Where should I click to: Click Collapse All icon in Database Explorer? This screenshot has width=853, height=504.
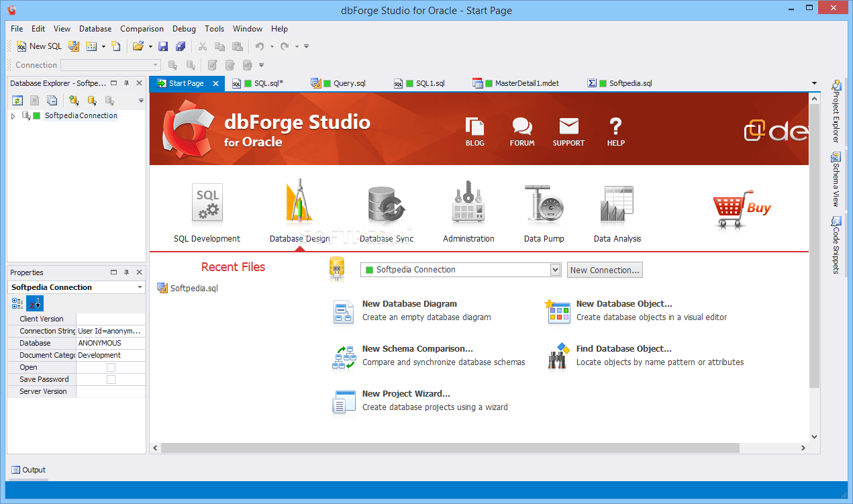(52, 101)
